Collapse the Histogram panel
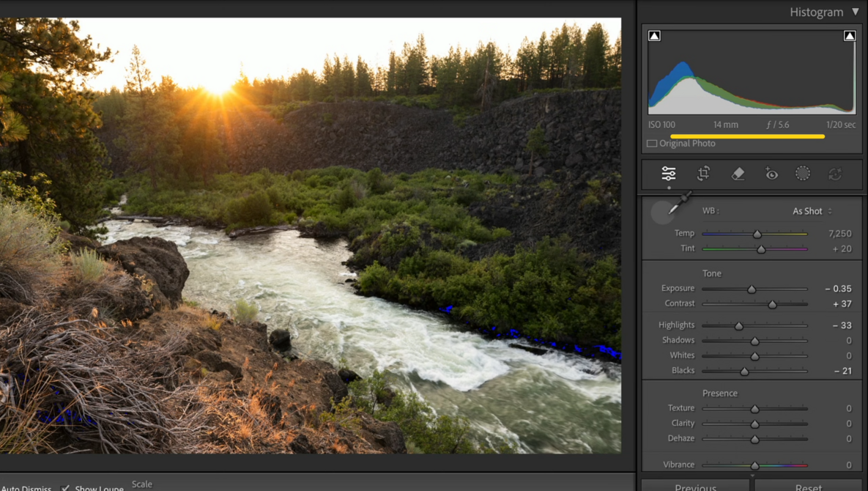The height and width of the screenshot is (491, 868). (x=854, y=12)
